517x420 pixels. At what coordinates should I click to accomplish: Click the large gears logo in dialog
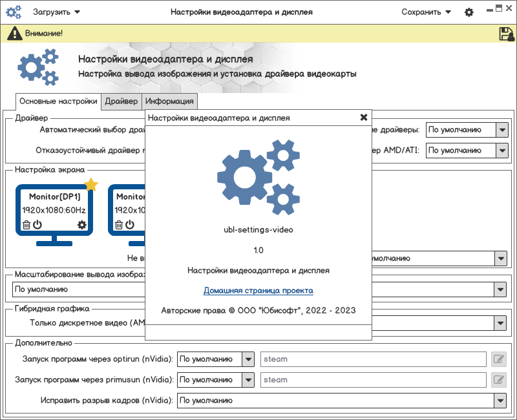pyautogui.click(x=258, y=177)
